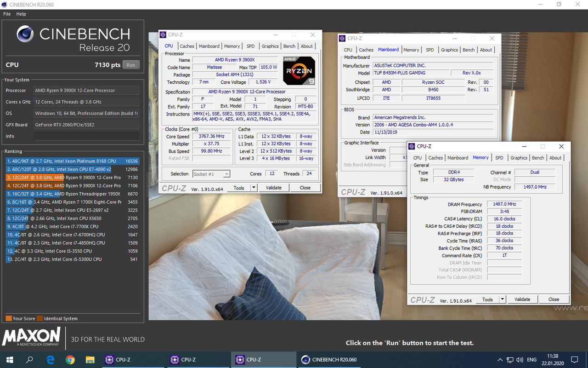
Task: Switch to Bench tab in Mainboard window
Action: [469, 50]
